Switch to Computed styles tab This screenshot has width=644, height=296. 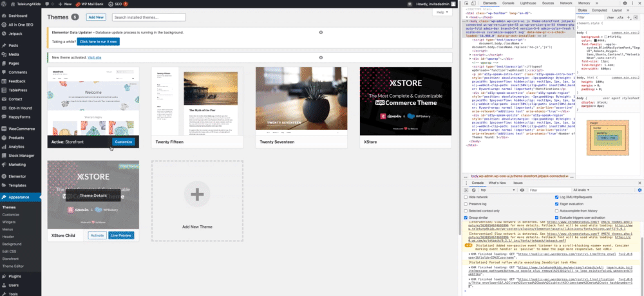click(599, 10)
